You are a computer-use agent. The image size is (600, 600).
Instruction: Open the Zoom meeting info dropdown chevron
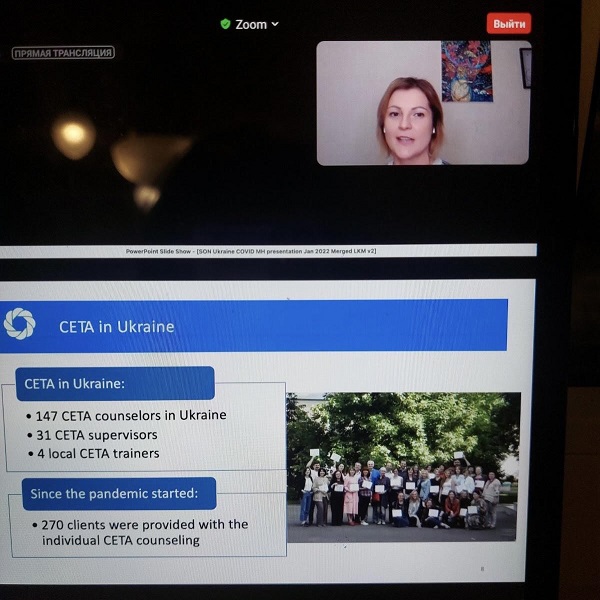point(275,24)
